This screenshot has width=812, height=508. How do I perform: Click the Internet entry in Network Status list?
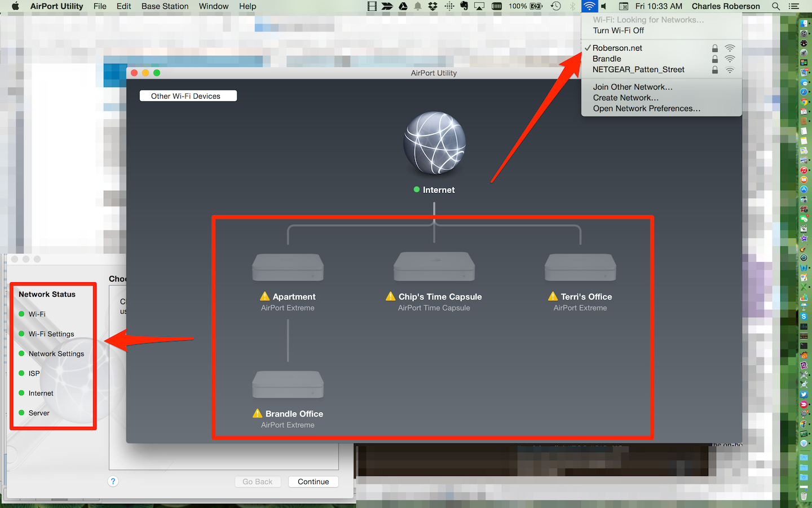coord(41,393)
